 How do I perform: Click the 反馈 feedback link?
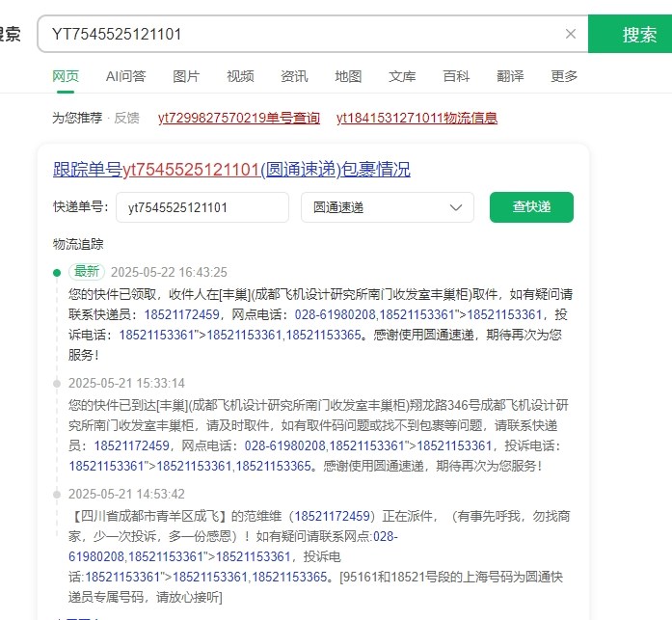127,118
